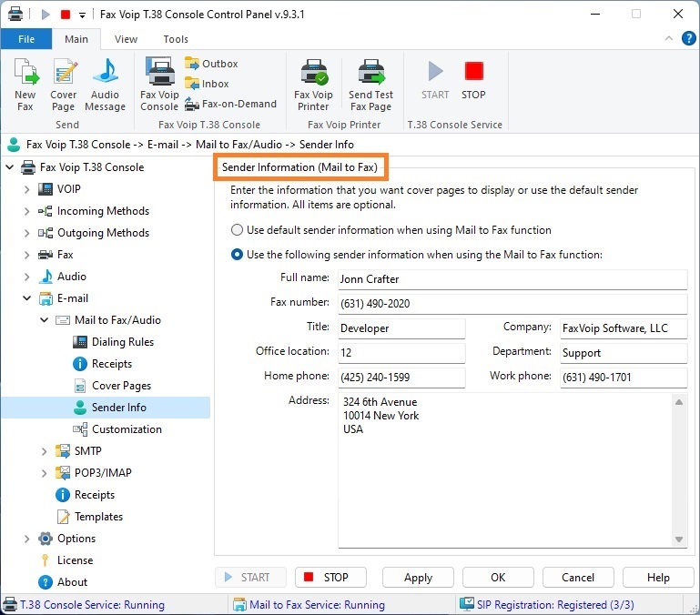Click the Apply button

click(419, 578)
